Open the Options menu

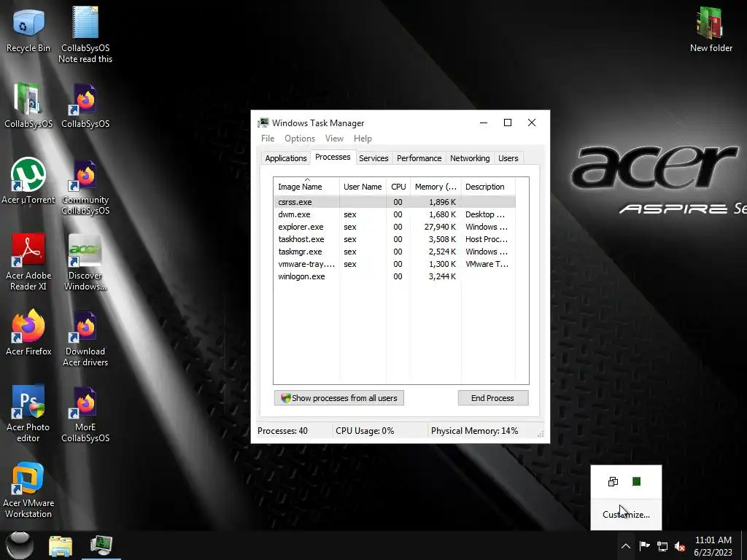click(300, 139)
